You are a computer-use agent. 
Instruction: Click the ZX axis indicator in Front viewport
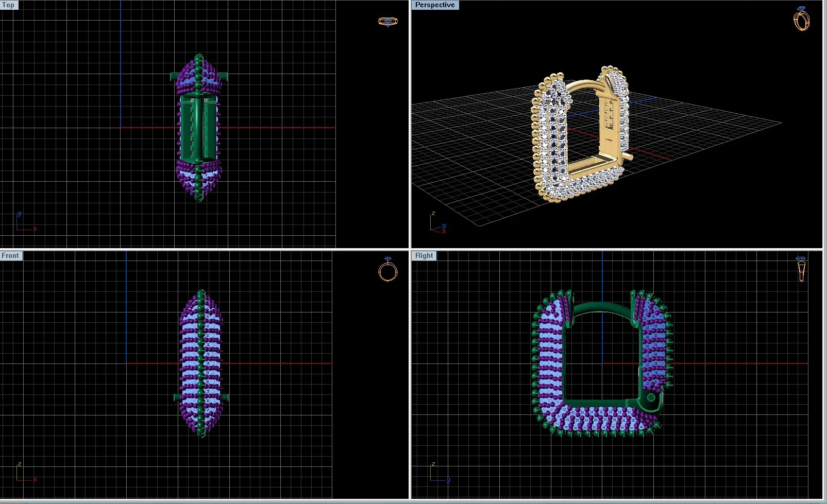tap(25, 473)
